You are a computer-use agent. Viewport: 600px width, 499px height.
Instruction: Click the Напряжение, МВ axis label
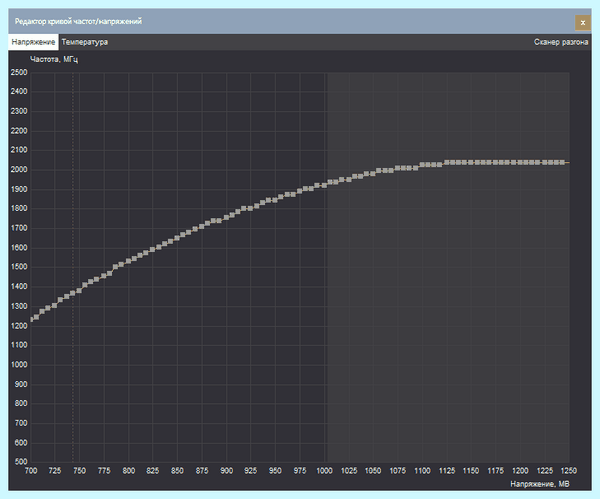click(x=540, y=484)
